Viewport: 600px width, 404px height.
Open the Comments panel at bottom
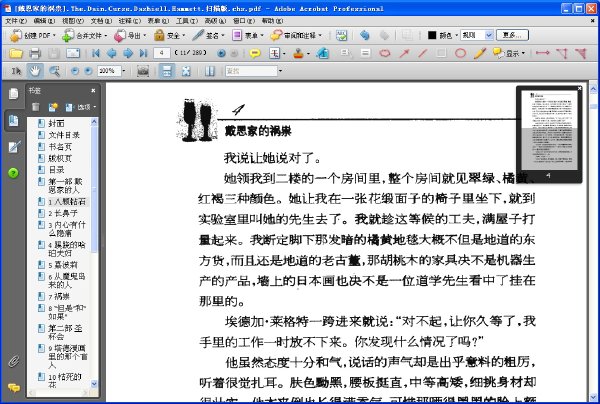(x=13, y=388)
